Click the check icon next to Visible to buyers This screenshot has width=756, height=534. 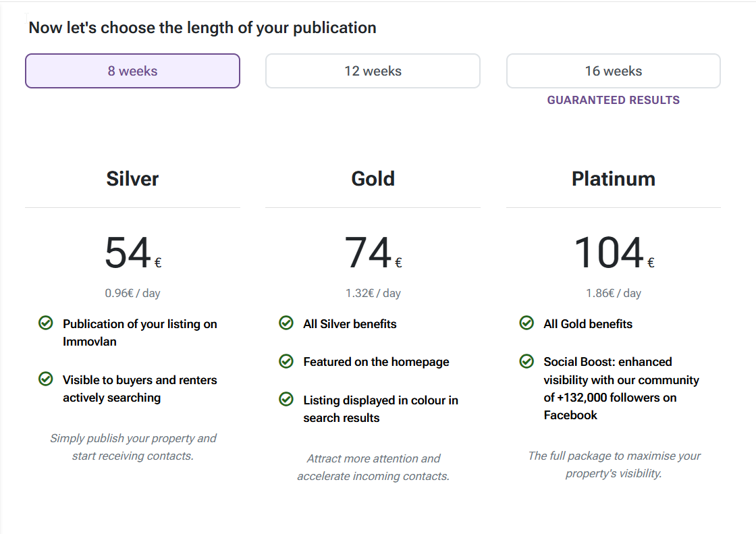click(46, 379)
